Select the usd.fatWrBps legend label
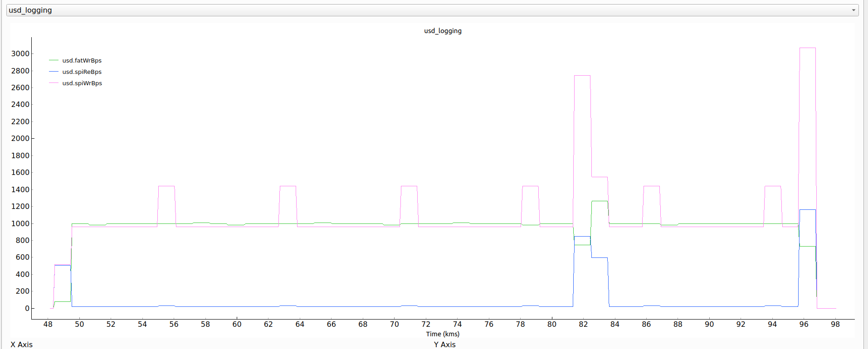The image size is (868, 349). pos(82,60)
